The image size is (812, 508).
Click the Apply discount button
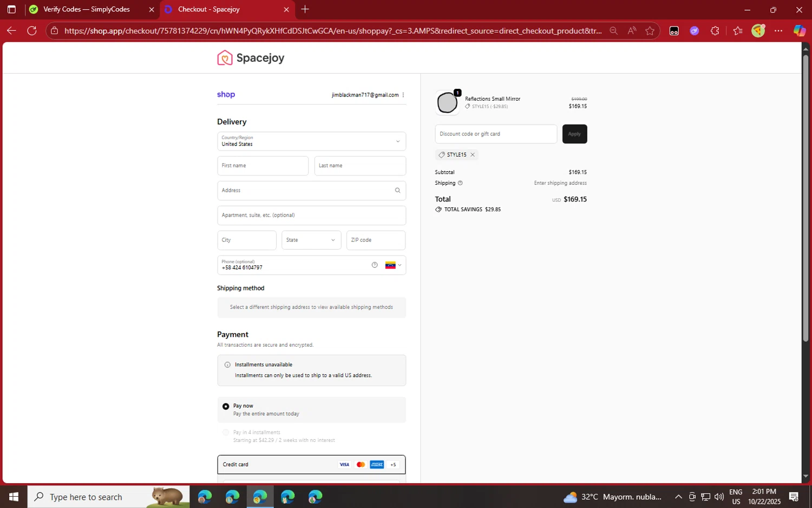(x=574, y=134)
